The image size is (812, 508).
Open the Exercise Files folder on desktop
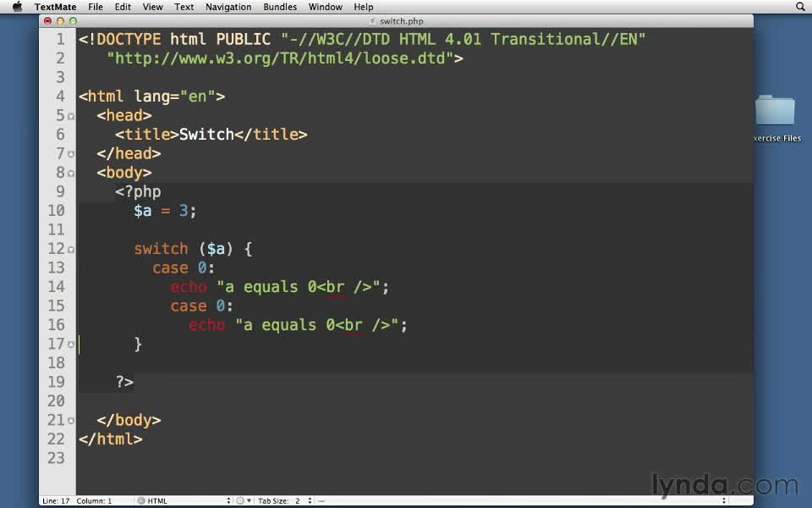tap(775, 114)
